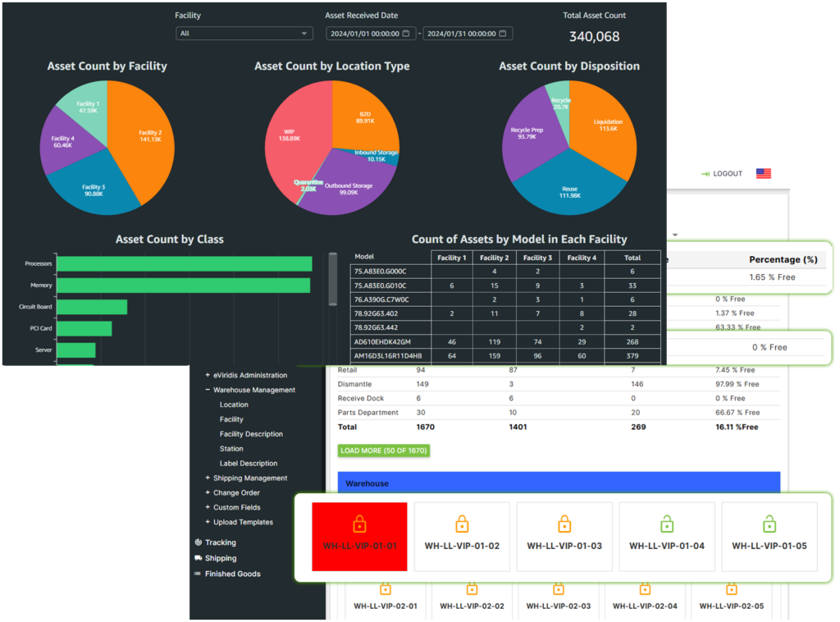Expand the Custom Fields section
This screenshot has width=840, height=622.
click(x=208, y=507)
